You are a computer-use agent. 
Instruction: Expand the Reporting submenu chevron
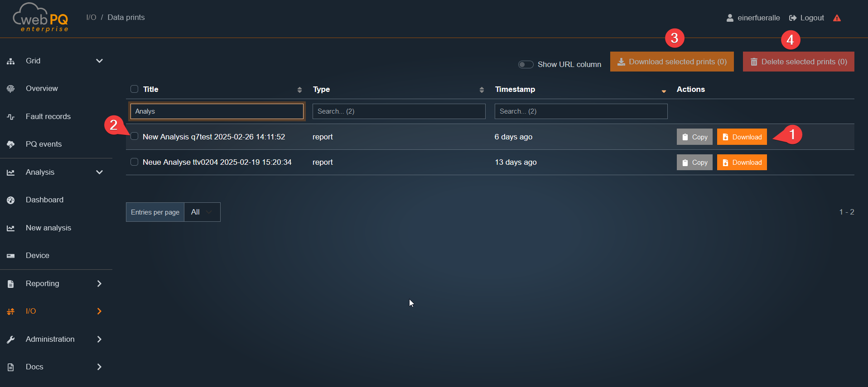click(99, 284)
